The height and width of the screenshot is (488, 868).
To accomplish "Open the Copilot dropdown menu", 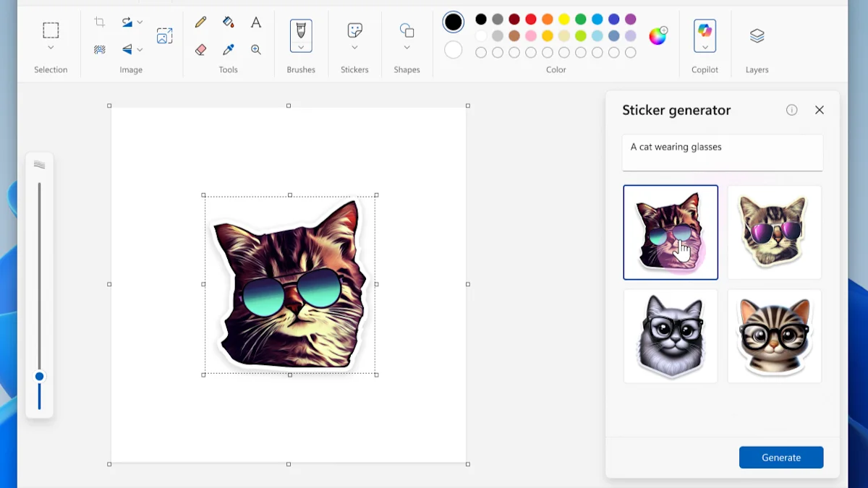I will (705, 48).
